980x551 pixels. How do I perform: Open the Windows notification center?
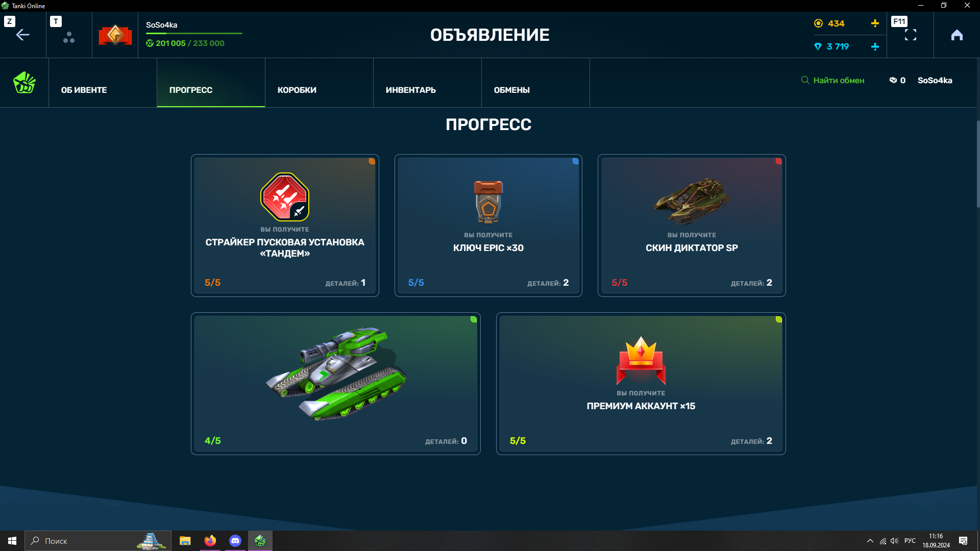[963, 541]
